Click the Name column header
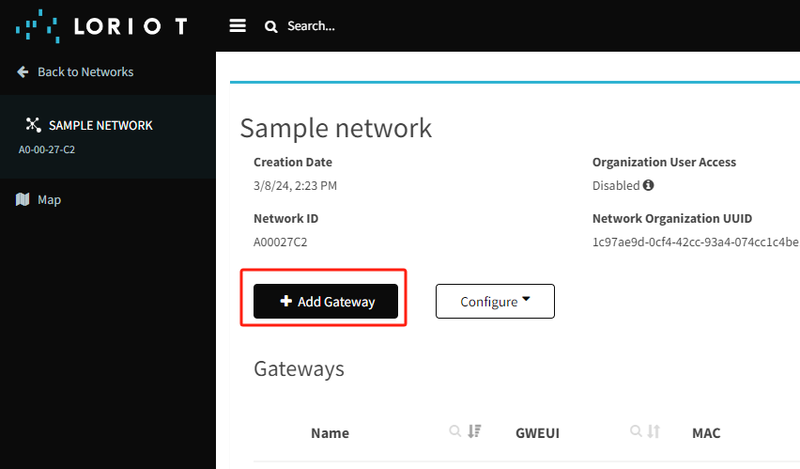This screenshot has width=800, height=469. click(330, 433)
